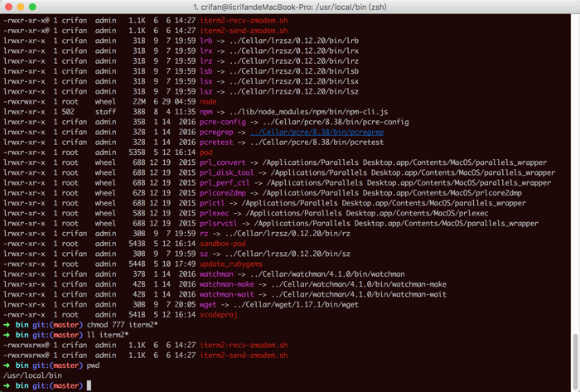Screen dimensions: 580x392
Task: Click the wget symlink name
Action: coord(208,305)
